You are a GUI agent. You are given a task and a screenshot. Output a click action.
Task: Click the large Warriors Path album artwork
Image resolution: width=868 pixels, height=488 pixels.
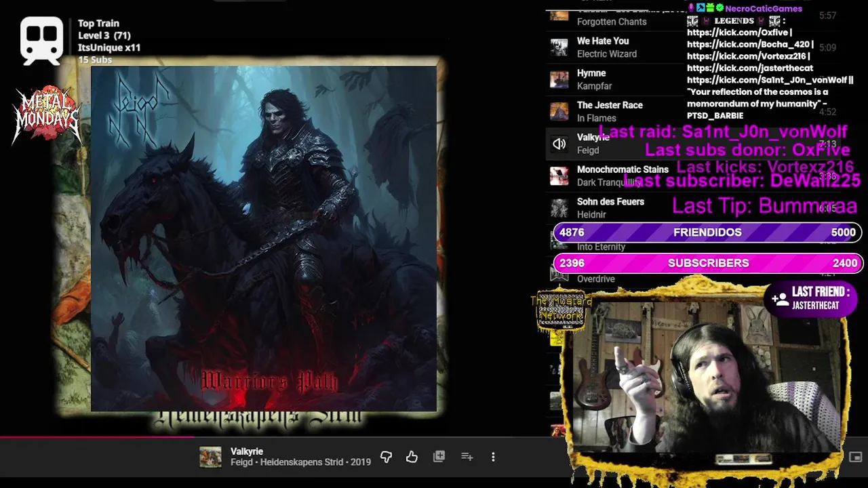click(264, 239)
